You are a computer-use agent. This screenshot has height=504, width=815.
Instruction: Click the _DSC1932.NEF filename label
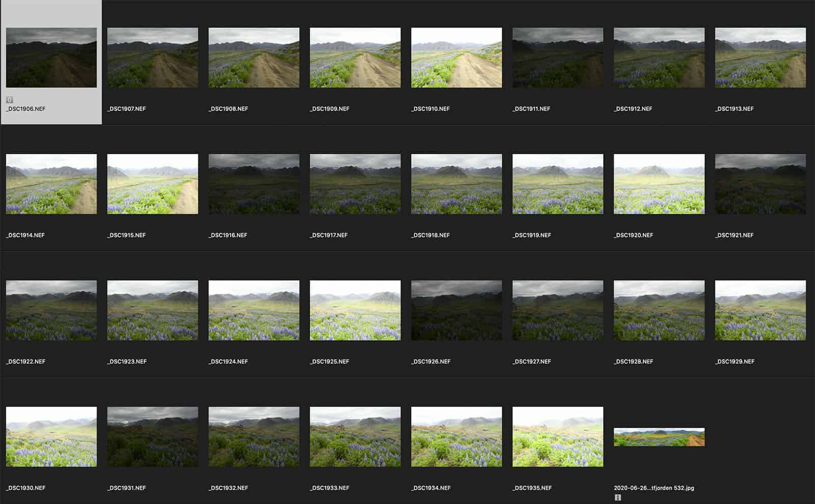coord(228,488)
